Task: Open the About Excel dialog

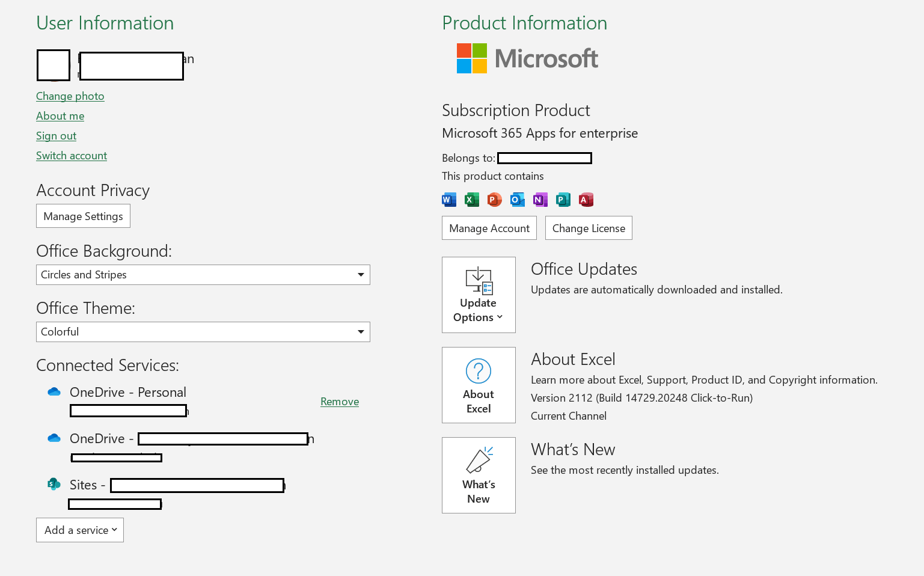Action: point(479,385)
